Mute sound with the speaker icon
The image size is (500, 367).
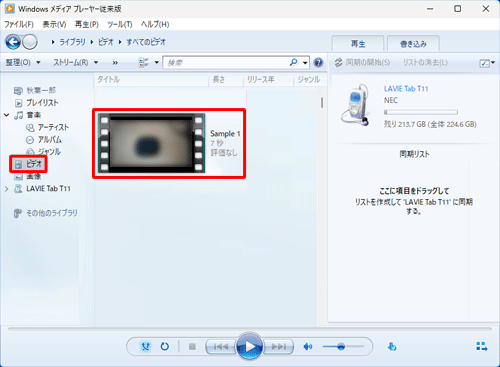308,347
